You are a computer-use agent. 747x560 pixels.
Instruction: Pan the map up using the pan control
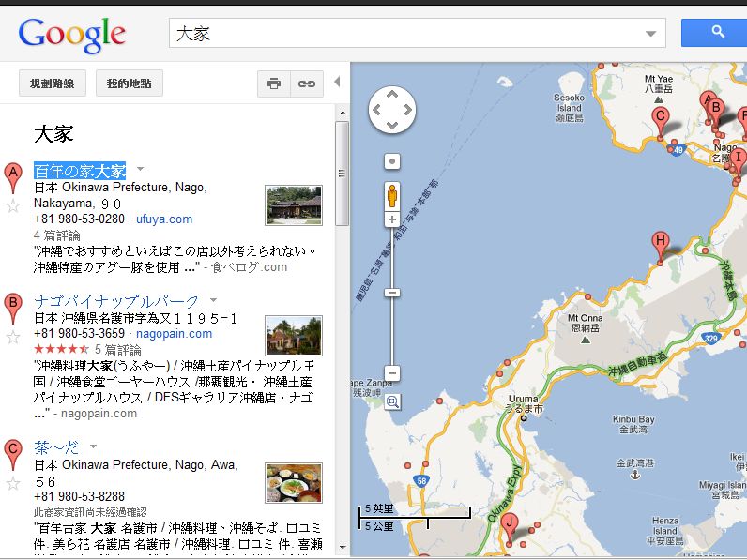pyautogui.click(x=392, y=95)
